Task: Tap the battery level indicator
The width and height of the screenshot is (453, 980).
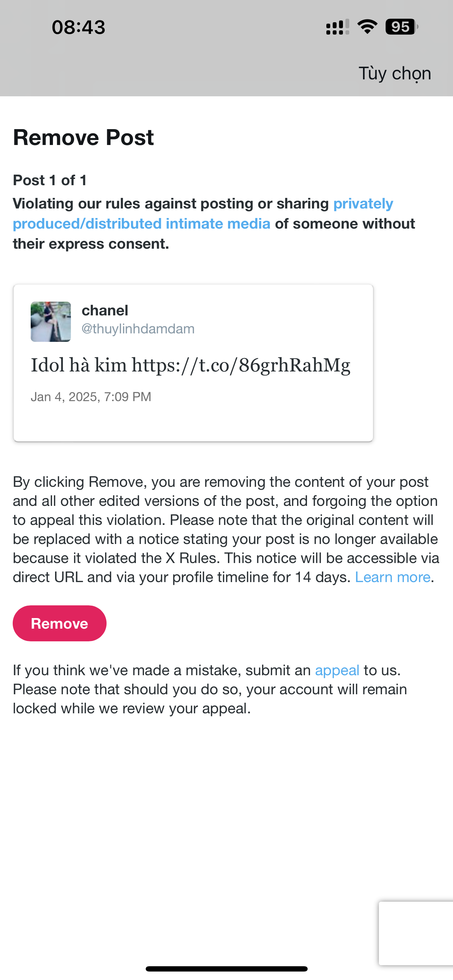Action: (401, 26)
